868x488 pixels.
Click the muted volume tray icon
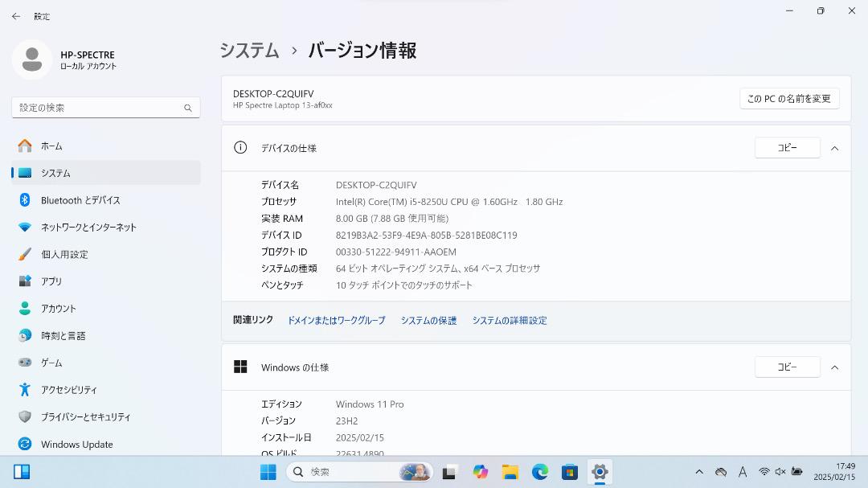780,472
